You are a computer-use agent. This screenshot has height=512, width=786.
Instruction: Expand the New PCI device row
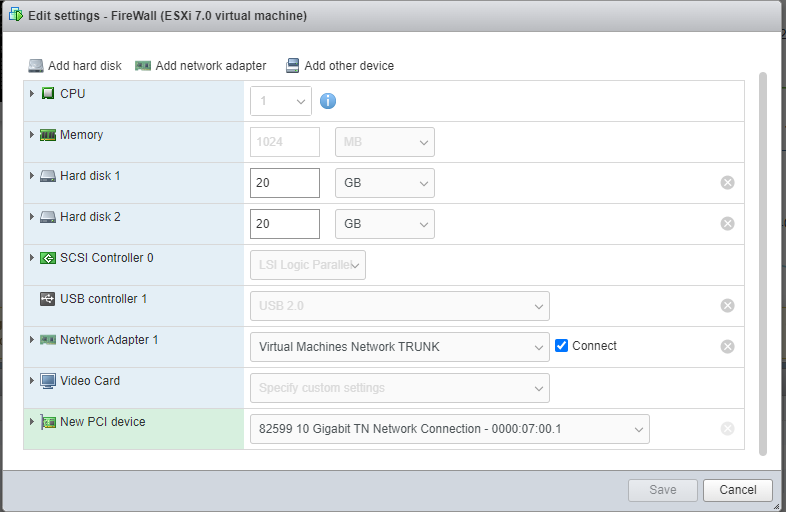click(x=32, y=422)
